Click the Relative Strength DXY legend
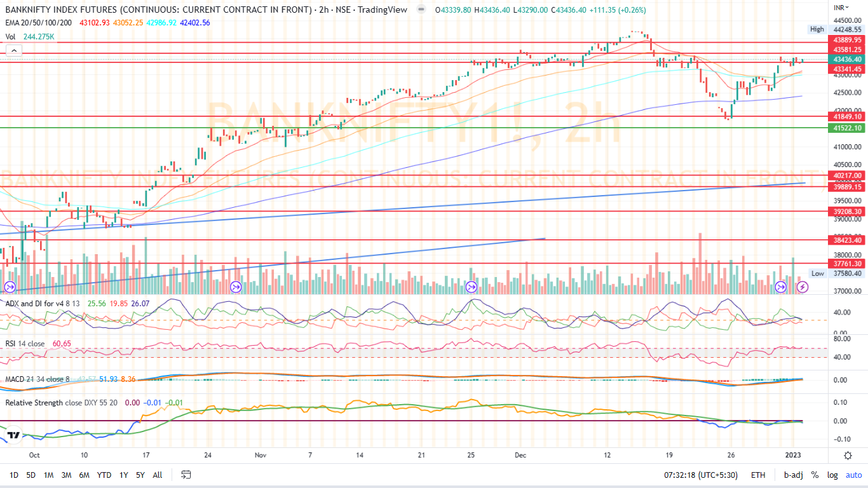 click(x=62, y=403)
